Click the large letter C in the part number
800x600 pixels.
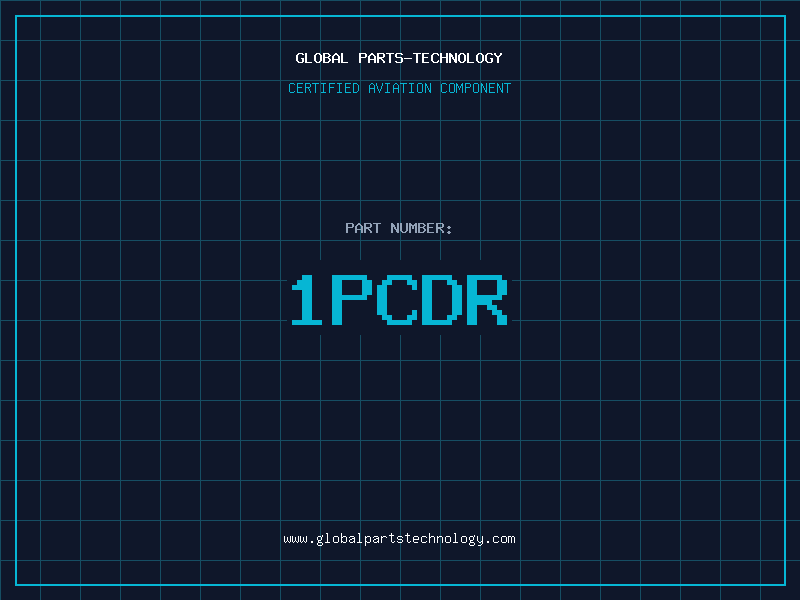(396, 300)
